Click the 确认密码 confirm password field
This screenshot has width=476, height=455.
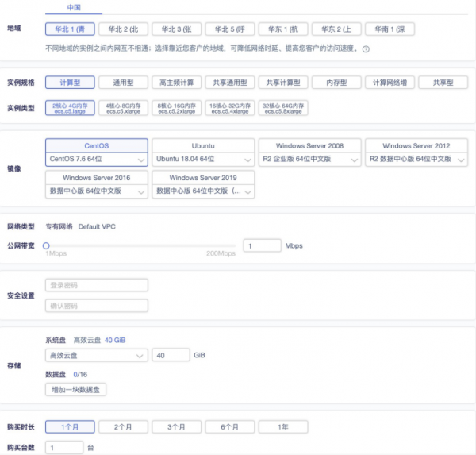tap(96, 306)
